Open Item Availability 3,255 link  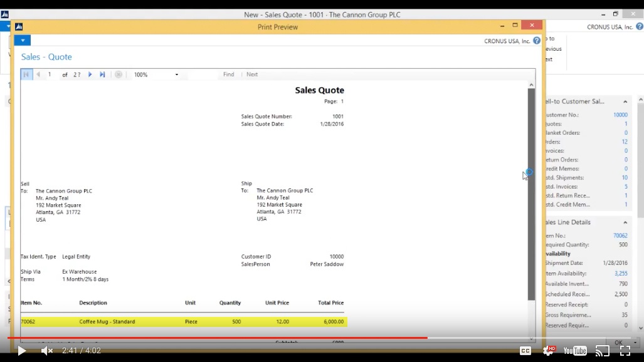coord(621,273)
